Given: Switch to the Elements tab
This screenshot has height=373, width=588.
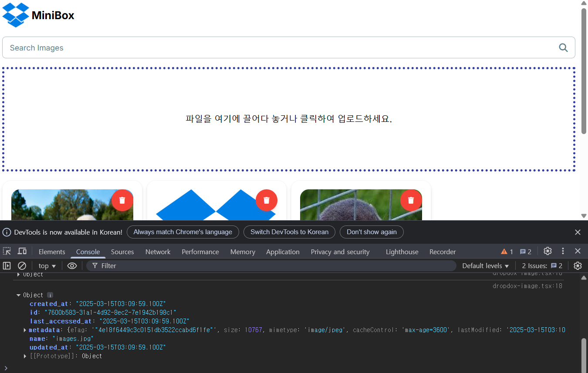Looking at the screenshot, I should [x=52, y=252].
